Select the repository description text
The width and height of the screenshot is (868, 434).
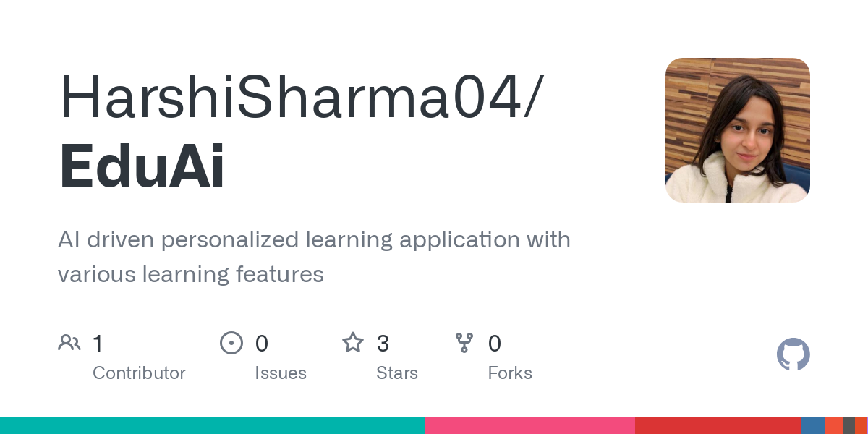click(314, 257)
